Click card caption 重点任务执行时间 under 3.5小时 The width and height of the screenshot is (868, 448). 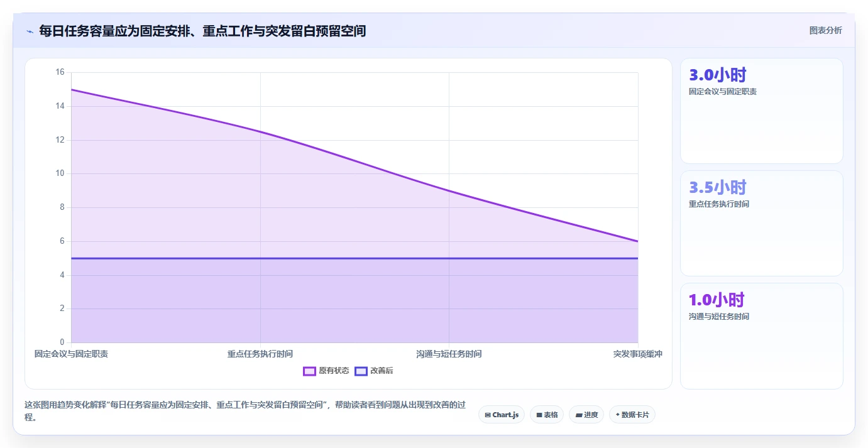719,204
